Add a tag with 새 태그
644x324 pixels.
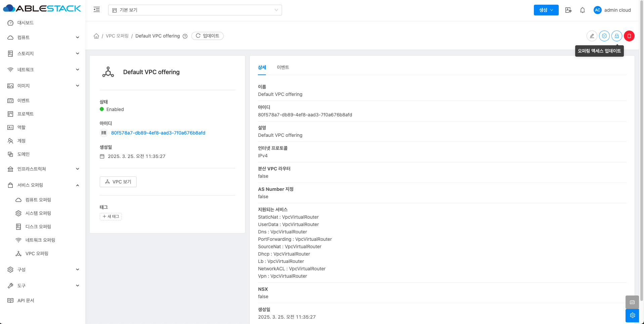point(111,217)
